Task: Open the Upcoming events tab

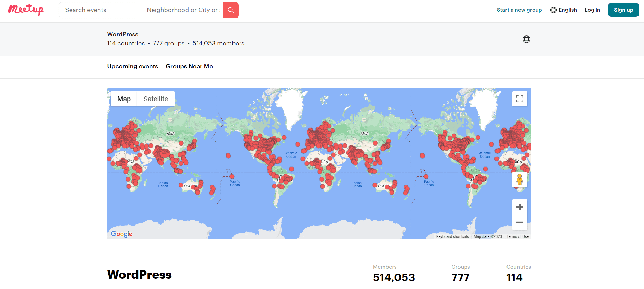Action: click(x=133, y=66)
